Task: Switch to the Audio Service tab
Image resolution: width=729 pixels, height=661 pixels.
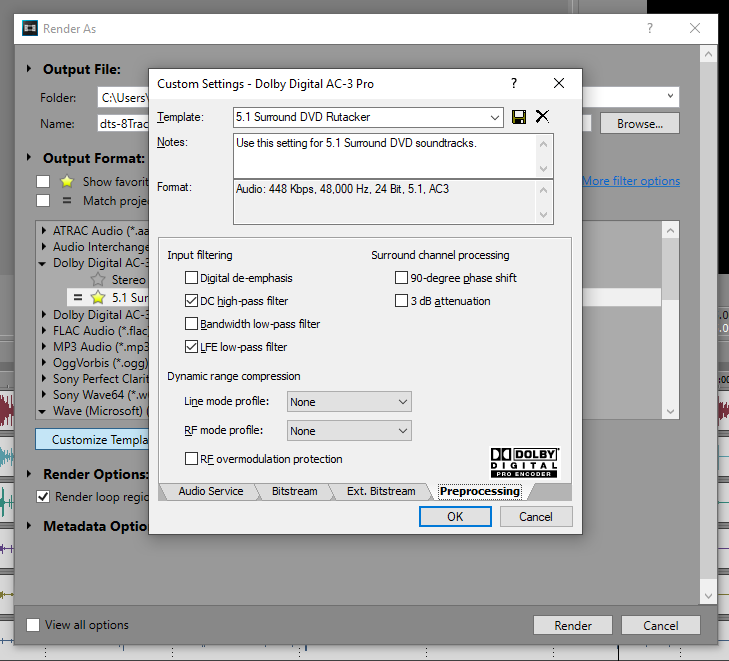Action: pyautogui.click(x=211, y=491)
